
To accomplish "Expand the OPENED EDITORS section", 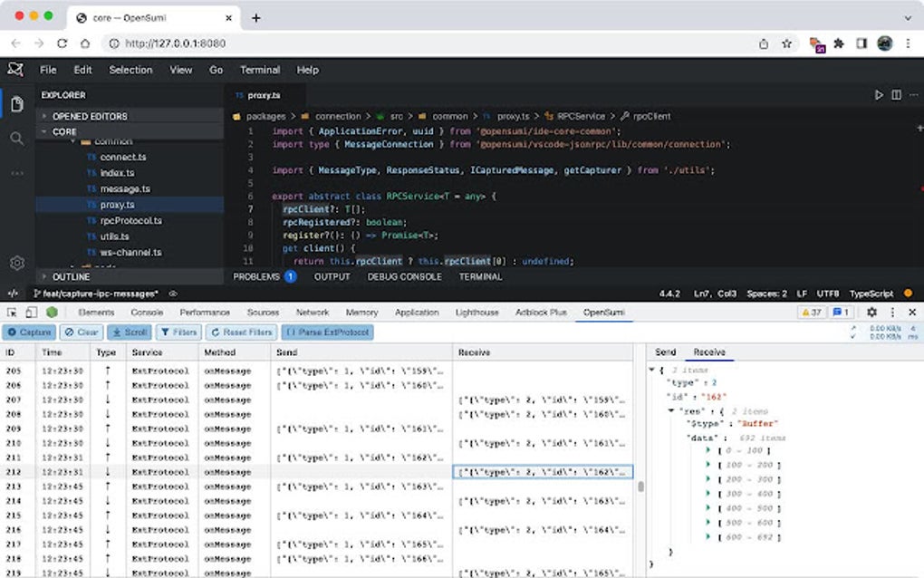I will (89, 116).
